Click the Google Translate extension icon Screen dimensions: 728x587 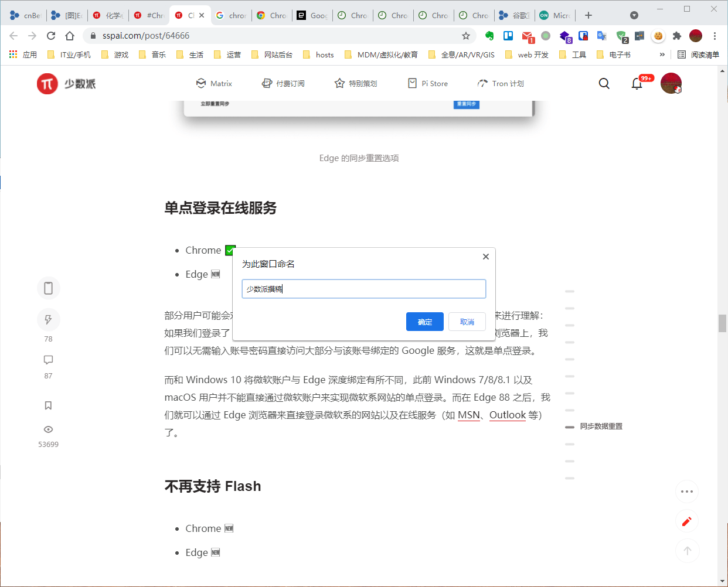(x=601, y=36)
